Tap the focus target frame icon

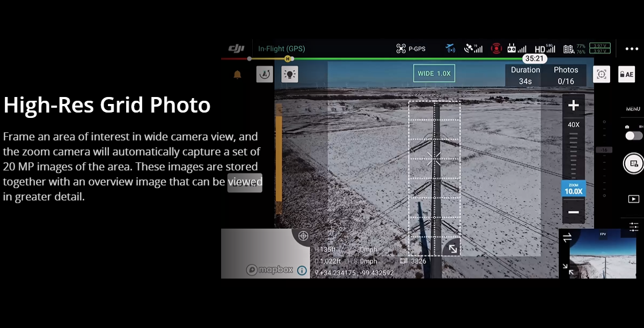point(602,74)
